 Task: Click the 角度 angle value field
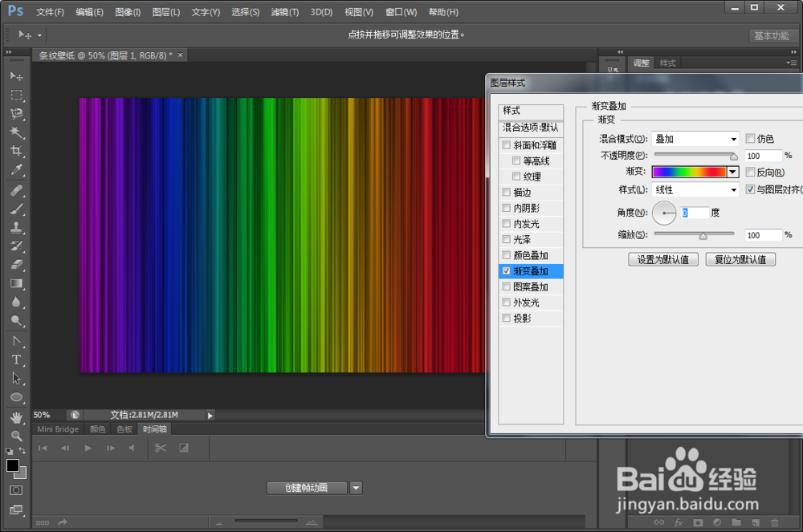(x=695, y=213)
